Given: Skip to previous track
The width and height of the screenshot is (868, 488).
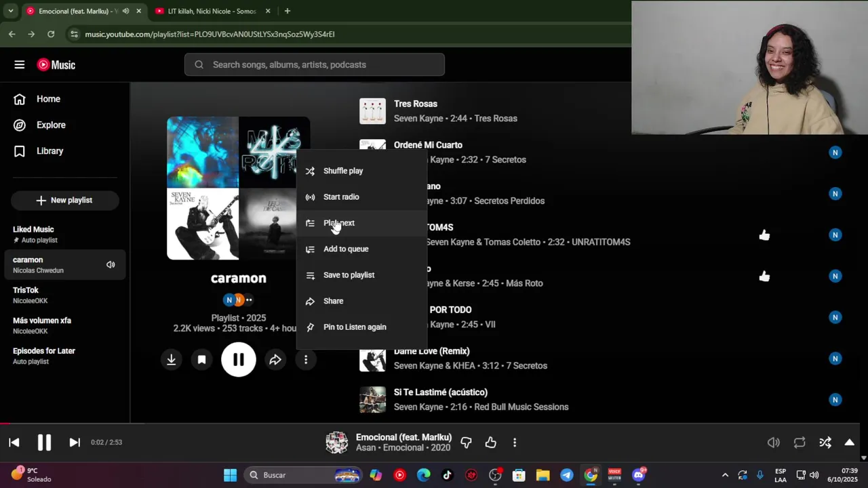Looking at the screenshot, I should pyautogui.click(x=14, y=443).
